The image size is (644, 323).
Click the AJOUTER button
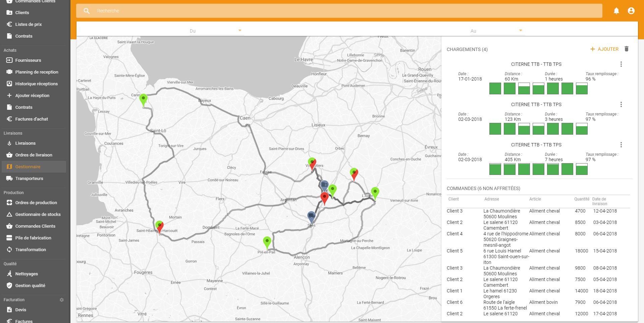(x=604, y=49)
